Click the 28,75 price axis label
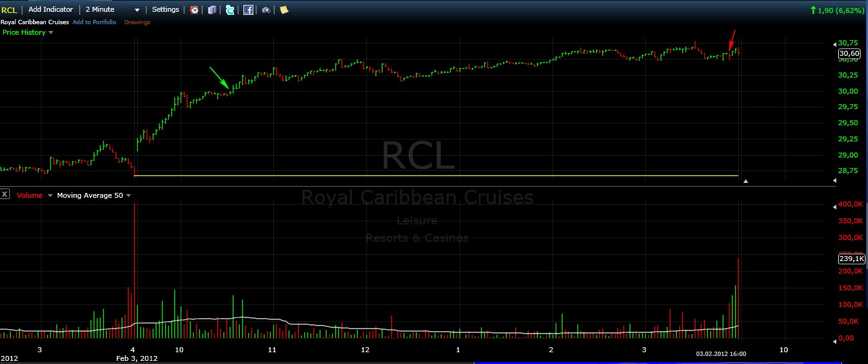Viewport: 868px width, 364px height. tap(848, 171)
